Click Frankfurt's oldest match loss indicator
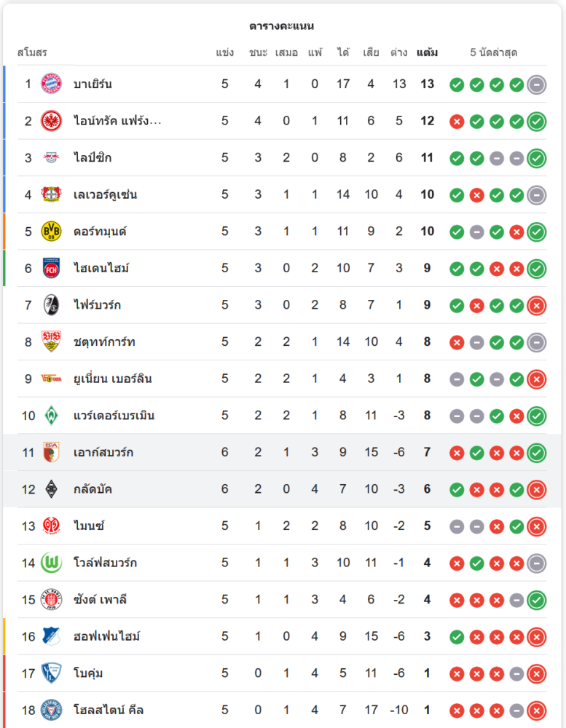Viewport: 566px width, 728px height. (x=457, y=122)
